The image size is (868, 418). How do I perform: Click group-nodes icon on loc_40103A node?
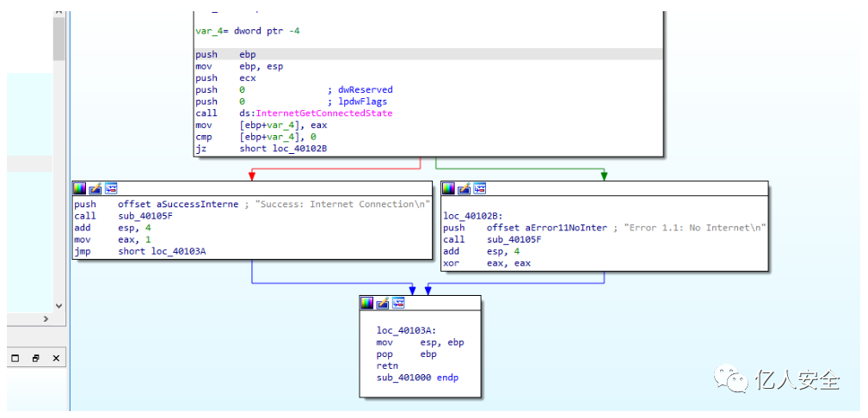pos(398,303)
